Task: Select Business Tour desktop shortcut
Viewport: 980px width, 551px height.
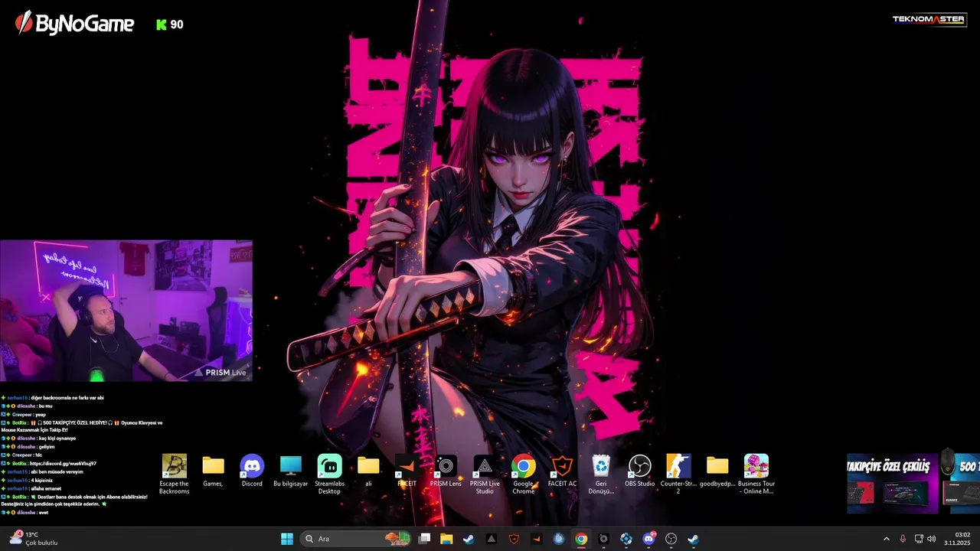Action: (756, 474)
